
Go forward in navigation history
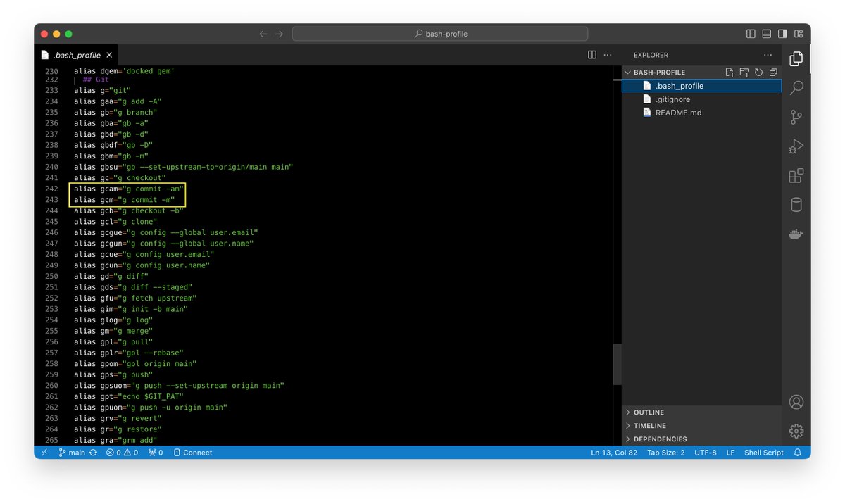(x=280, y=34)
